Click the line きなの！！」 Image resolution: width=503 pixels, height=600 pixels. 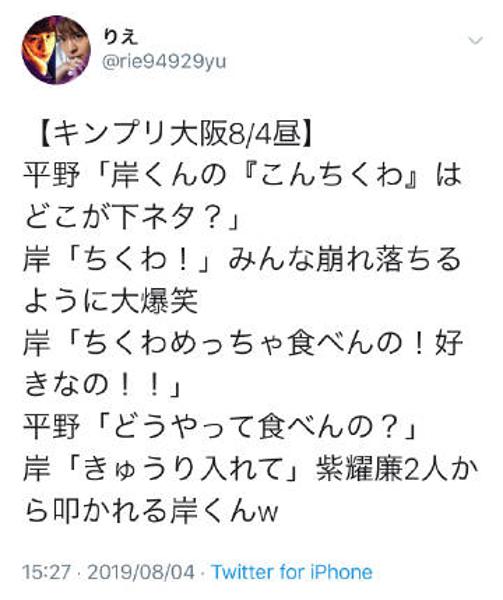[x=102, y=385]
